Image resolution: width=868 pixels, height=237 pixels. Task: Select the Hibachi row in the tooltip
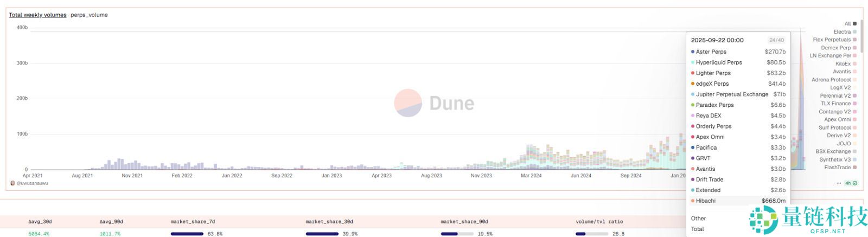coord(738,201)
